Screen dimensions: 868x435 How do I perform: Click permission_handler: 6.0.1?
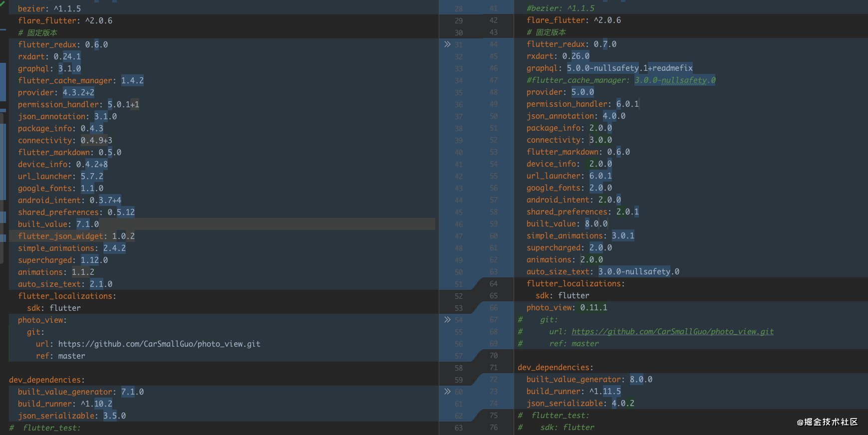[x=582, y=104]
